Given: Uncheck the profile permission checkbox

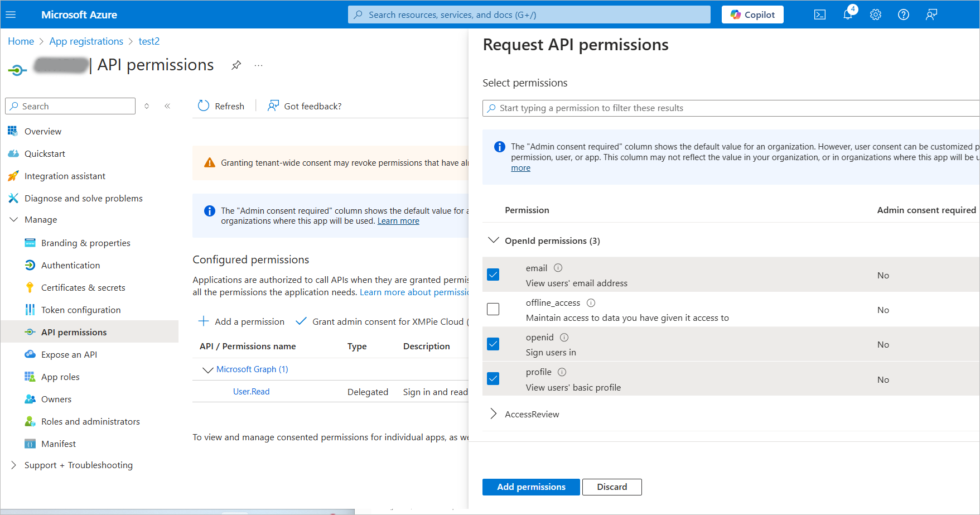Looking at the screenshot, I should click(493, 379).
